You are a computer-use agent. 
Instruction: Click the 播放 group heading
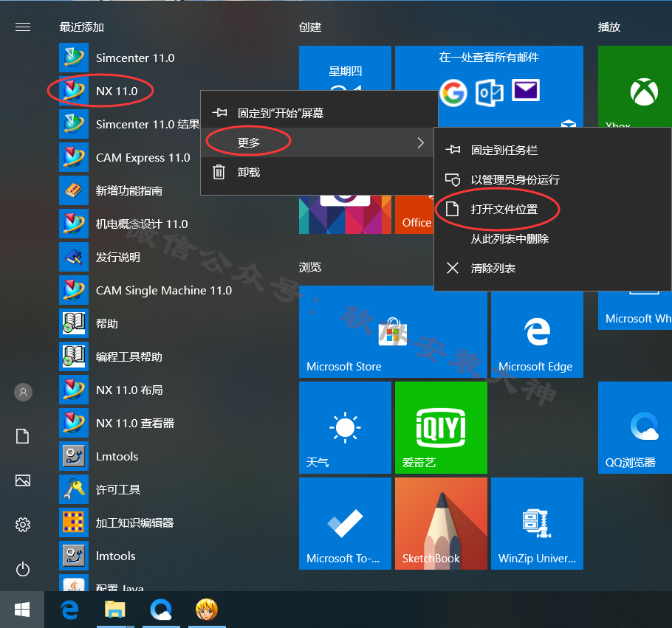[609, 27]
